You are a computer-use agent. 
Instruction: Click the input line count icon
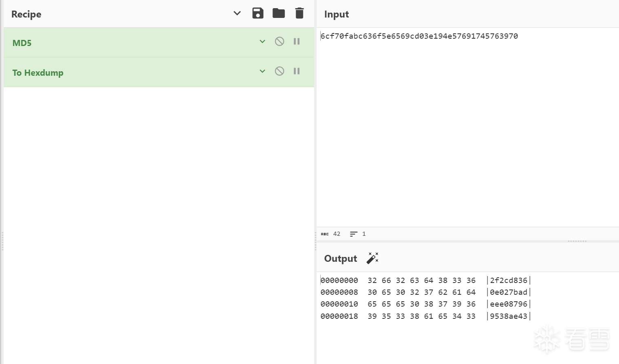(353, 234)
